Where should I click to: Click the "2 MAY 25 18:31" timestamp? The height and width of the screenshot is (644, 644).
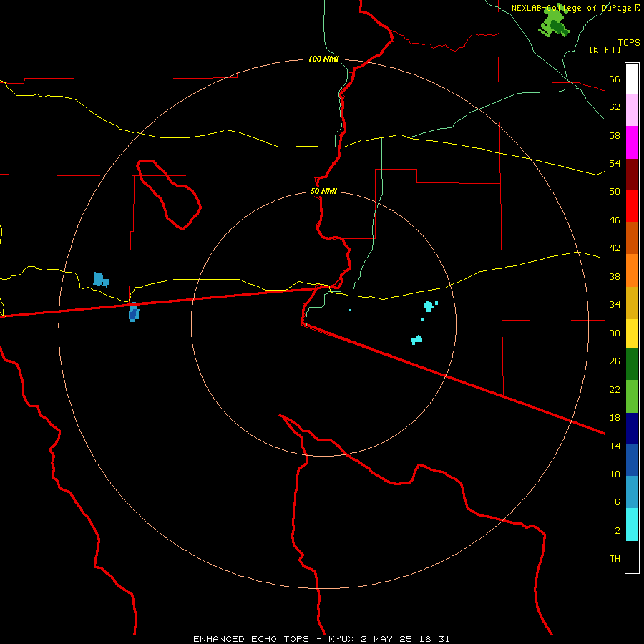click(406, 639)
